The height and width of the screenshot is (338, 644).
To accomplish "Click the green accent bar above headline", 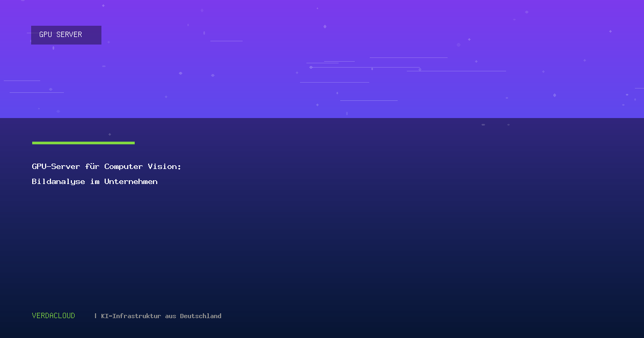I will click(83, 143).
